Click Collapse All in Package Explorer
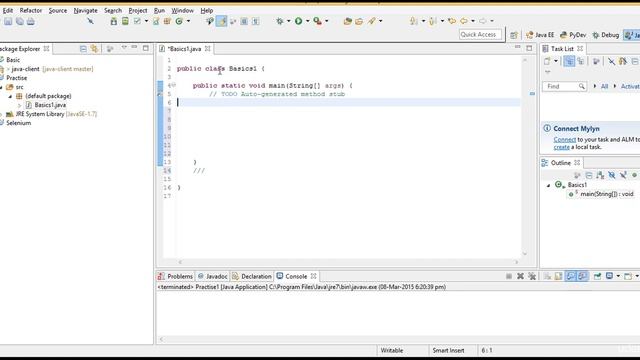This screenshot has height=360, width=640. click(x=83, y=49)
